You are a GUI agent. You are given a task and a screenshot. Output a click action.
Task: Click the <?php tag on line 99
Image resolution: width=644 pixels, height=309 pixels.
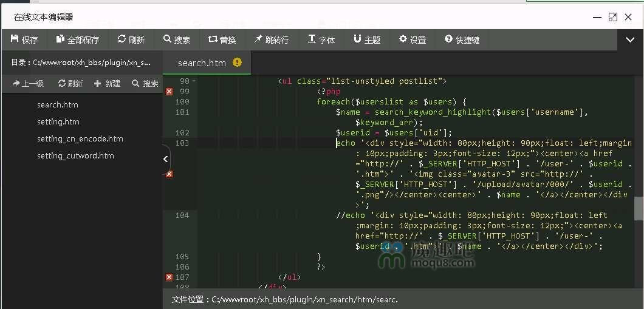click(x=329, y=91)
